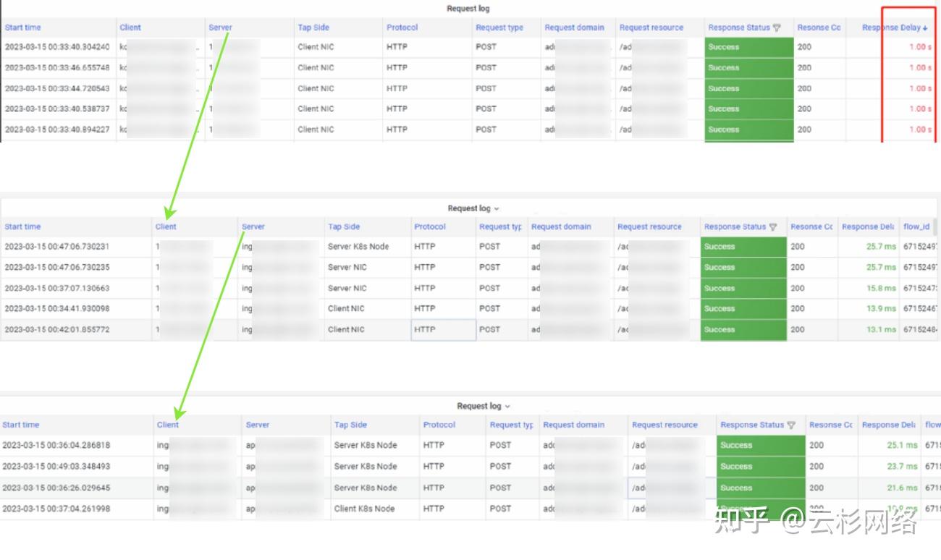Select the timestamp 2023-03-15 00:36:04.286818
Screen dimensions: 941x560
pos(56,445)
